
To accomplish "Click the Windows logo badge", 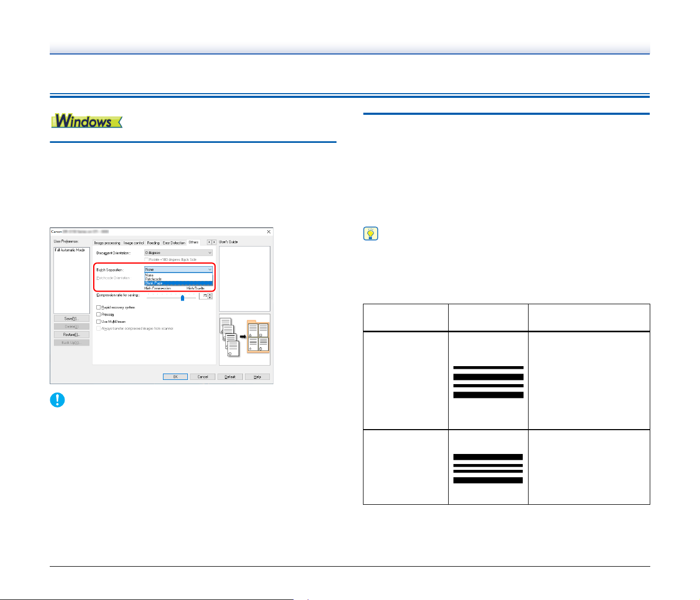I will [87, 121].
